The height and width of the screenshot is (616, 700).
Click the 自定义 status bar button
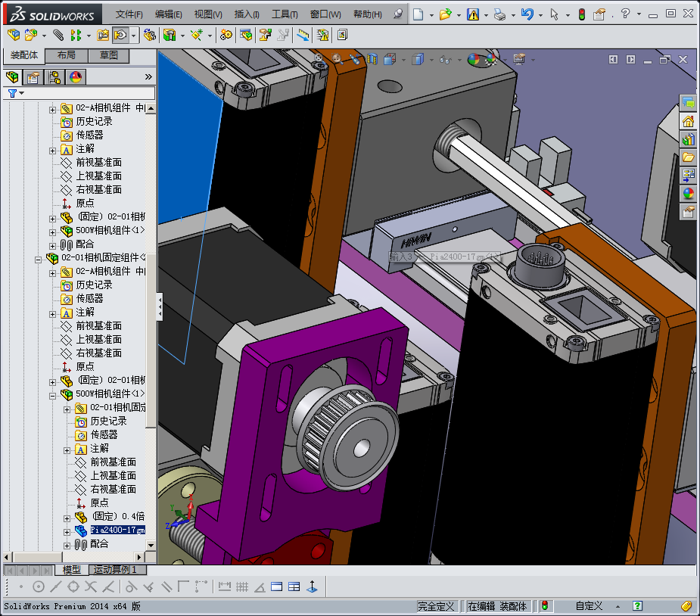[x=589, y=605]
